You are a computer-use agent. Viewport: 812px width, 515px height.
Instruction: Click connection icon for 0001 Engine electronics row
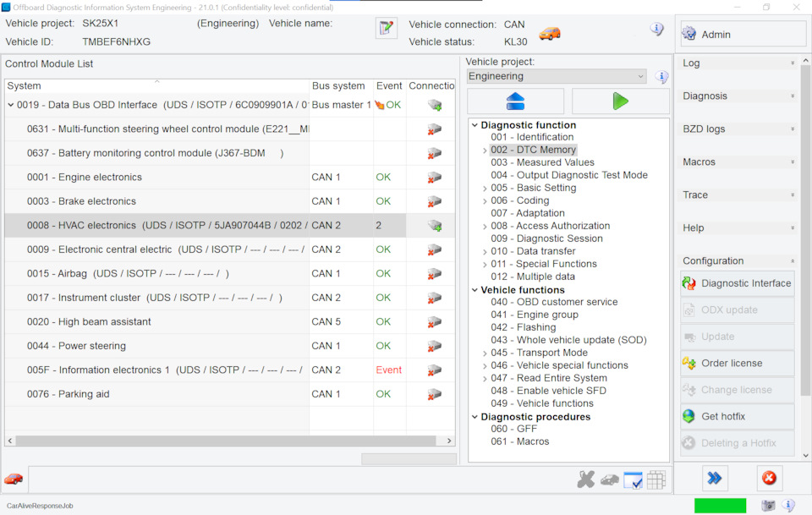point(434,178)
